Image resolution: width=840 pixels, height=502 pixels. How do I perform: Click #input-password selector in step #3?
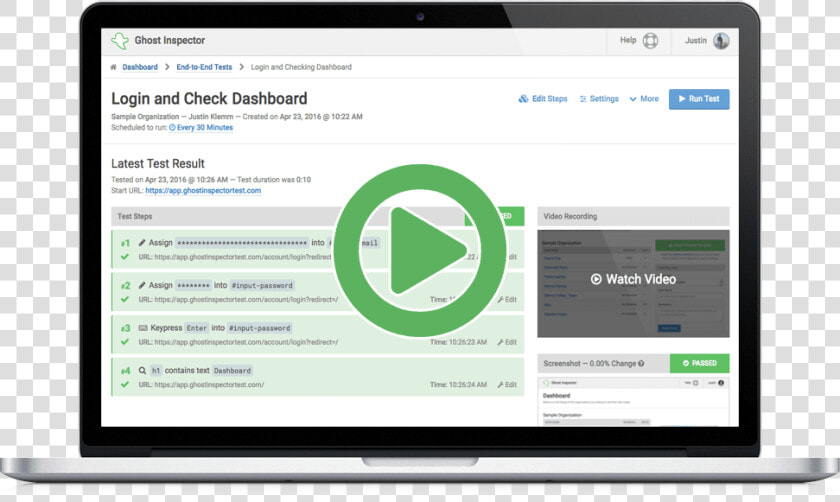click(x=260, y=328)
